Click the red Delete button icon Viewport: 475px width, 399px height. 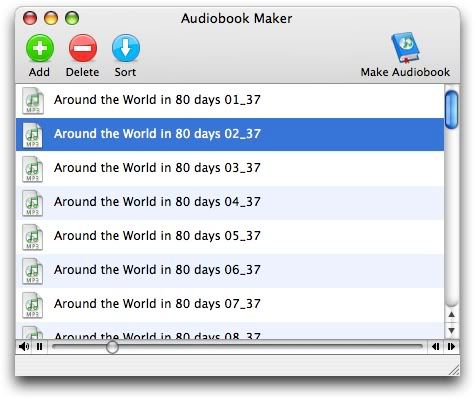click(x=83, y=48)
